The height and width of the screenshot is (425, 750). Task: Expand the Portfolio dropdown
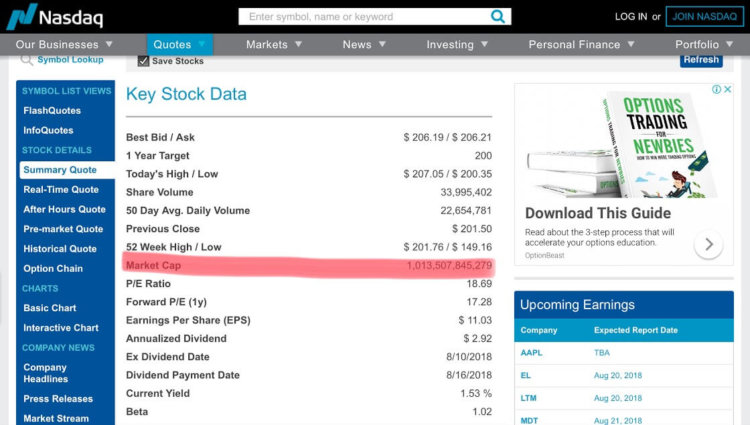704,44
